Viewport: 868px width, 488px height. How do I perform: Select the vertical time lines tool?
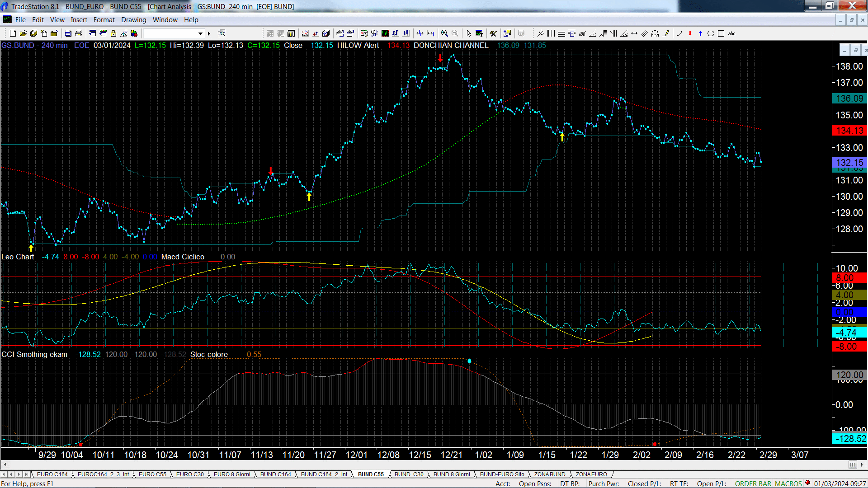(551, 33)
